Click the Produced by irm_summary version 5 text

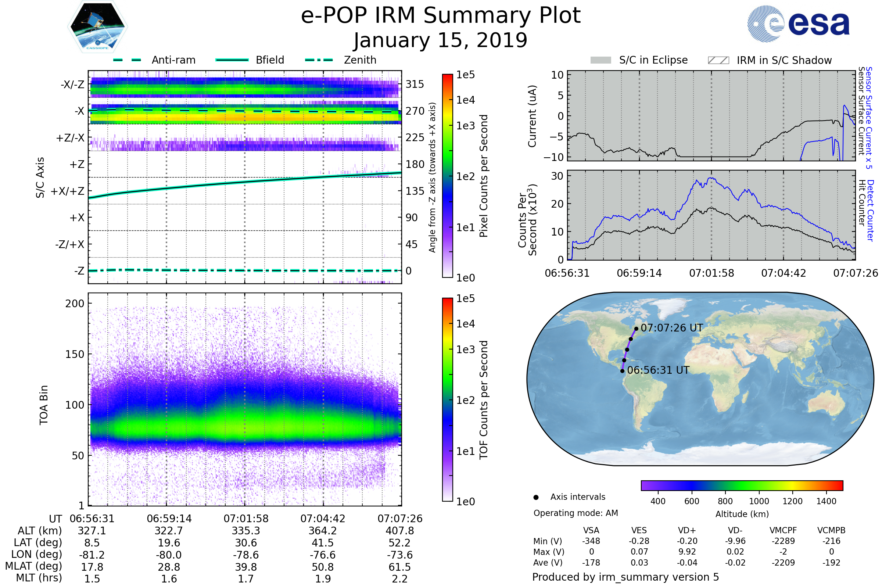click(625, 577)
